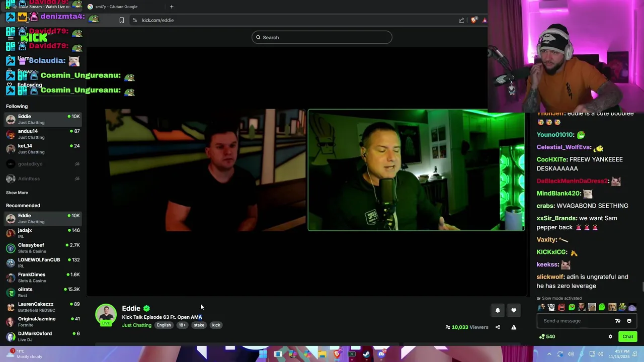This screenshot has height=362, width=644.
Task: Click the site settings icon before the URL
Action: click(x=134, y=20)
